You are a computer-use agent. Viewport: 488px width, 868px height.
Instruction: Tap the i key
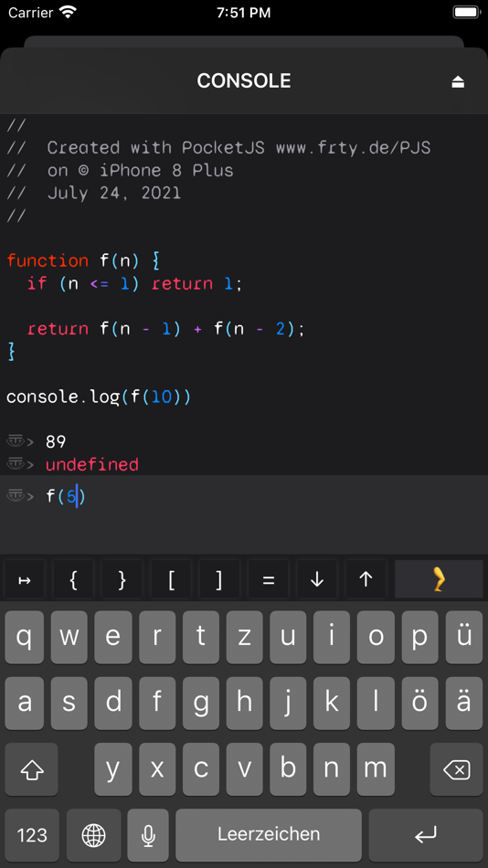332,638
